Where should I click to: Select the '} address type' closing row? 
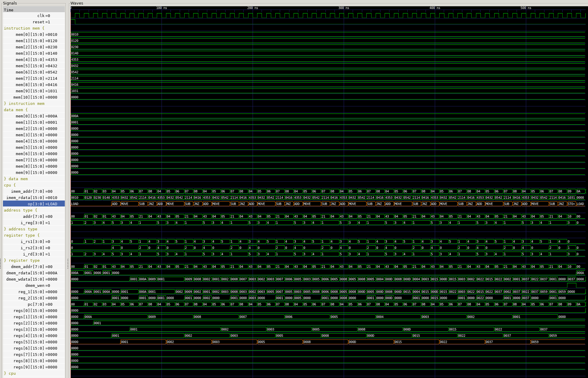tap(34, 229)
